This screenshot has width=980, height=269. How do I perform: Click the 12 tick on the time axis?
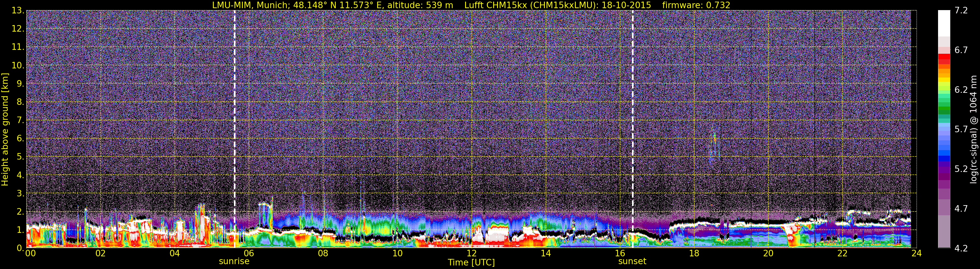(x=471, y=253)
